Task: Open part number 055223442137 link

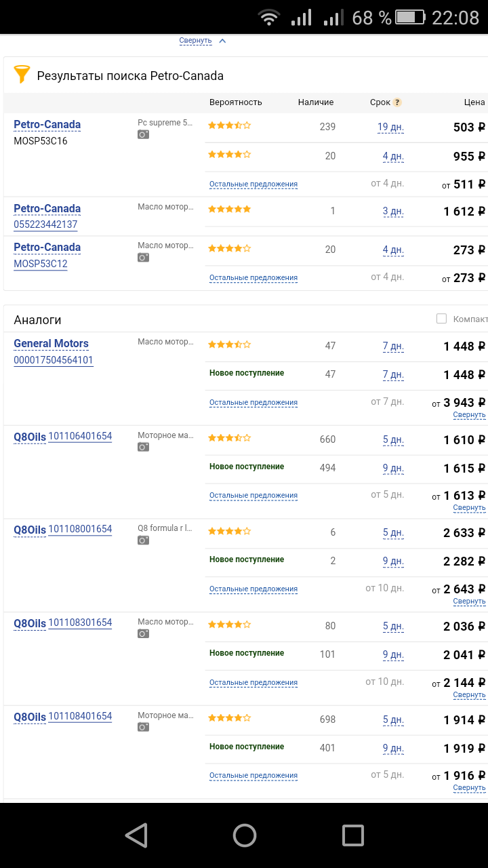Action: tap(45, 224)
